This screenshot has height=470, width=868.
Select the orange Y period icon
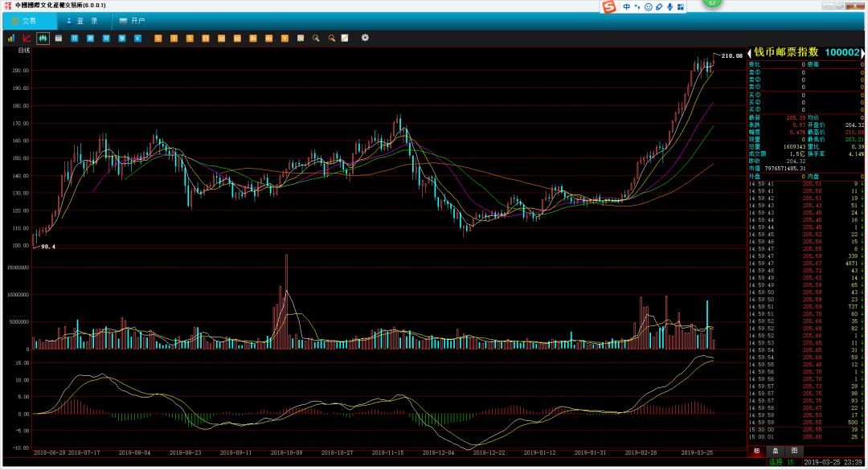click(x=285, y=39)
